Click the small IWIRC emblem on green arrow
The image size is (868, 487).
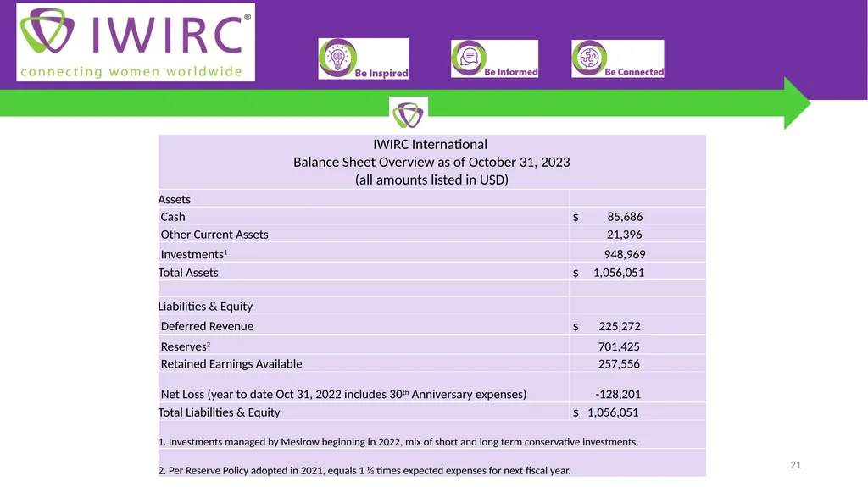tap(409, 114)
